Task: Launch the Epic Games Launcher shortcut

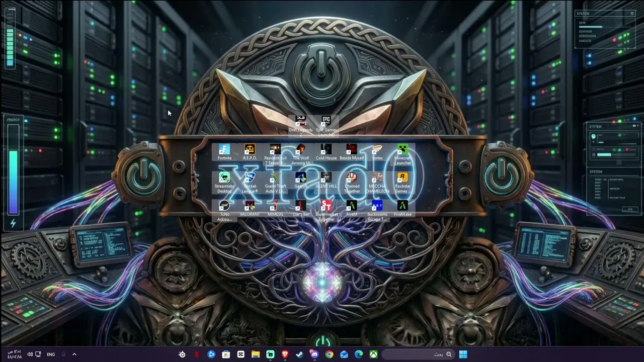Action: (x=326, y=126)
